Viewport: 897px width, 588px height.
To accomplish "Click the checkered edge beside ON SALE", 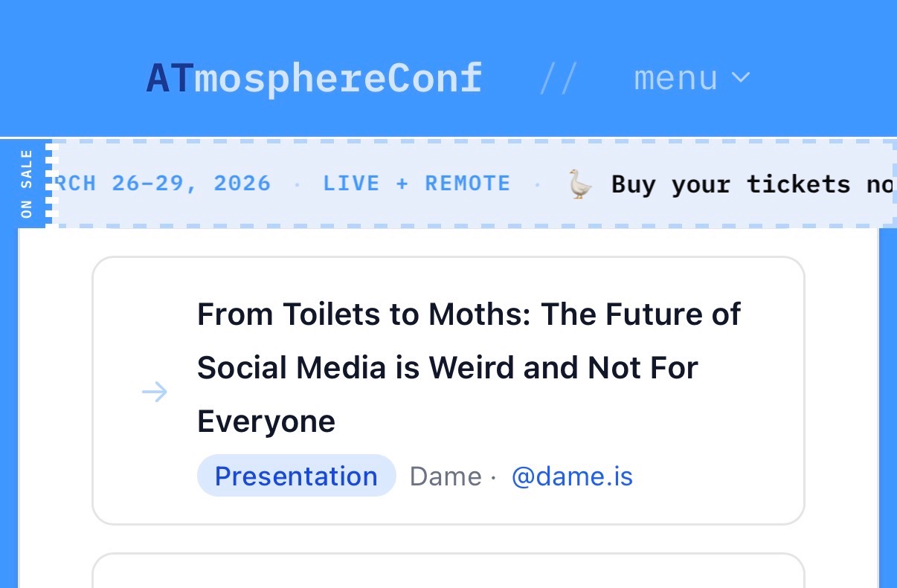I will pyautogui.click(x=50, y=184).
